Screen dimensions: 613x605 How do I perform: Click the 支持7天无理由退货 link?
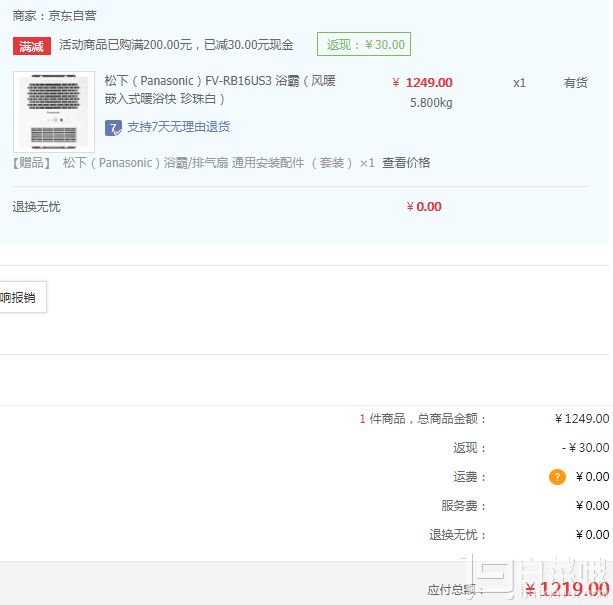[x=179, y=127]
